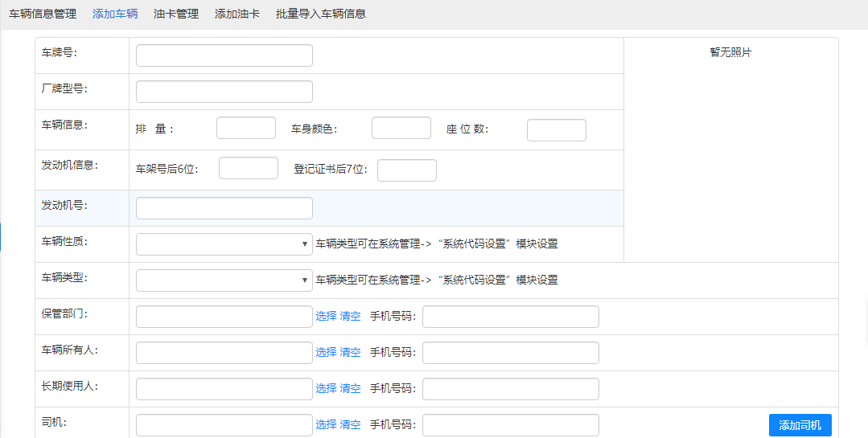Click the 车架号后6位 input field

pos(248,168)
